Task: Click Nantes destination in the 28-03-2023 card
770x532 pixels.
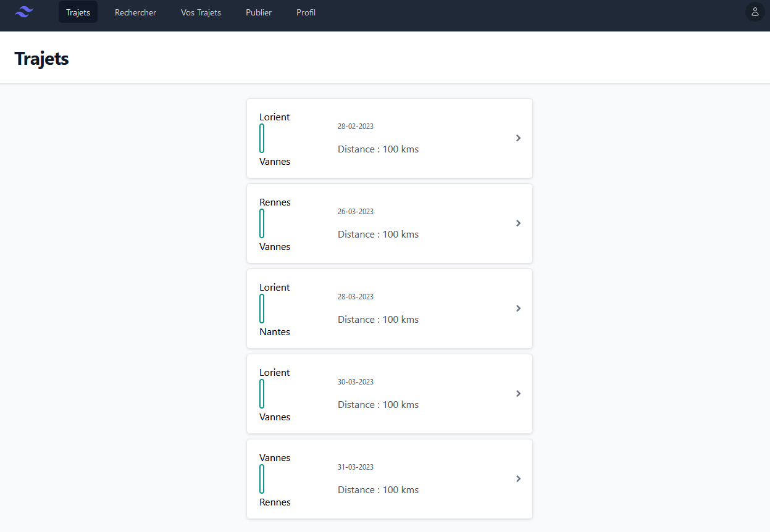Action: [x=275, y=332]
